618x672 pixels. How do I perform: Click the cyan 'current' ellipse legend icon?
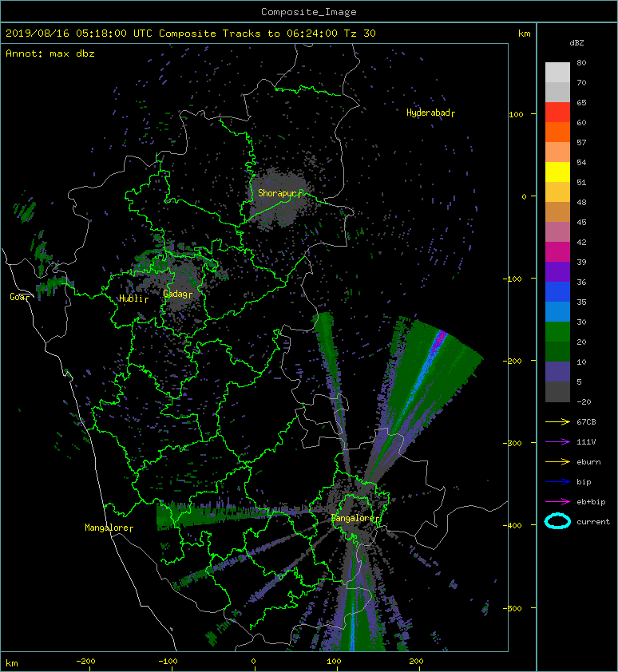[557, 521]
